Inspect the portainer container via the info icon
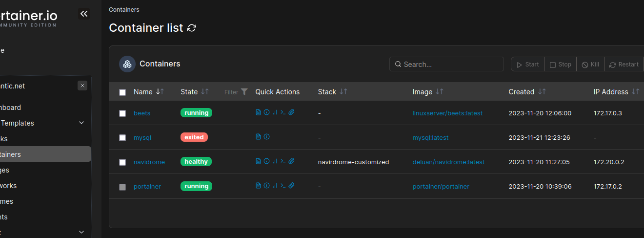This screenshot has width=644, height=238. pos(266,185)
